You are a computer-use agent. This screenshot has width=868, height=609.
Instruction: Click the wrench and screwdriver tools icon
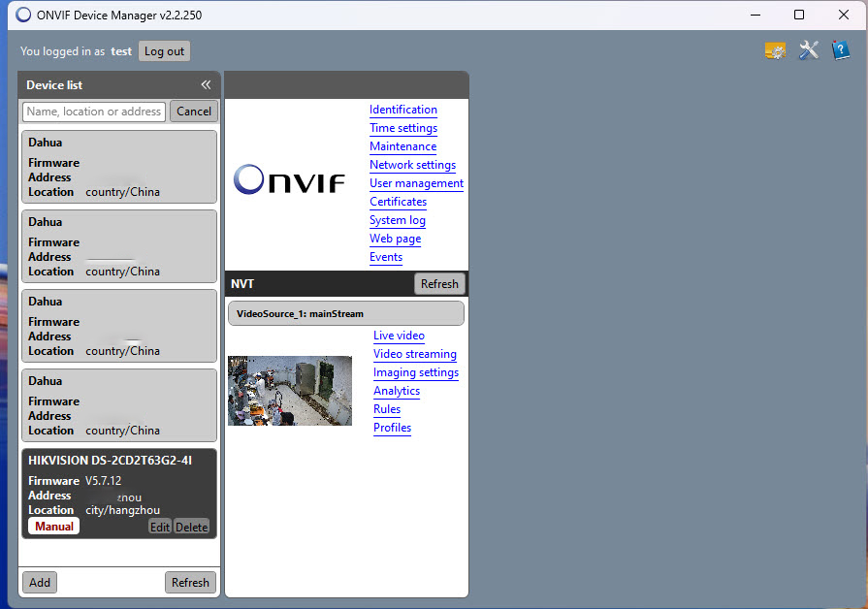(809, 51)
